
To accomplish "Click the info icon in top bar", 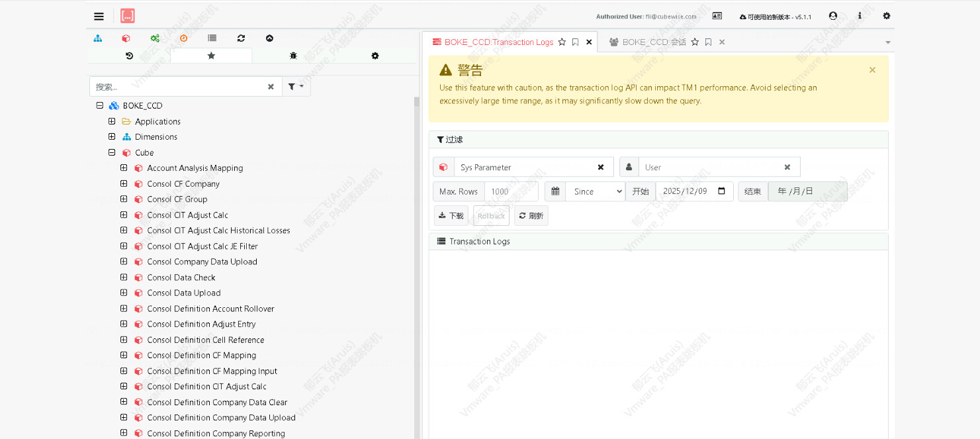I will tap(860, 16).
